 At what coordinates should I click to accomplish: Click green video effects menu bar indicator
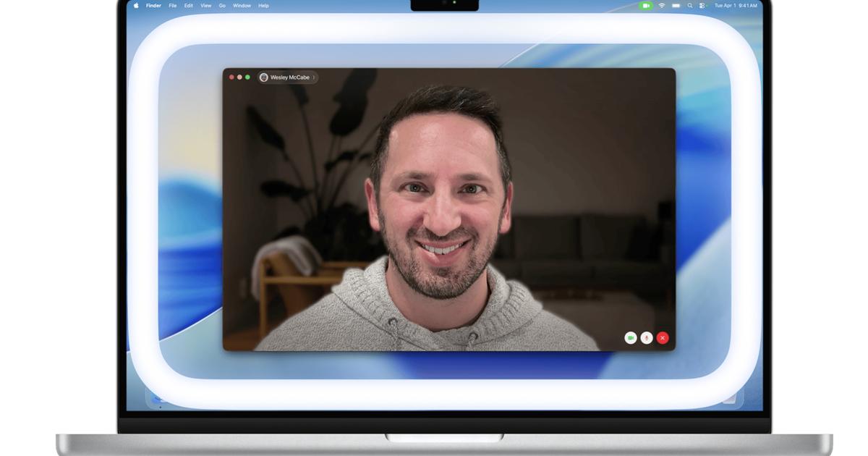point(646,6)
